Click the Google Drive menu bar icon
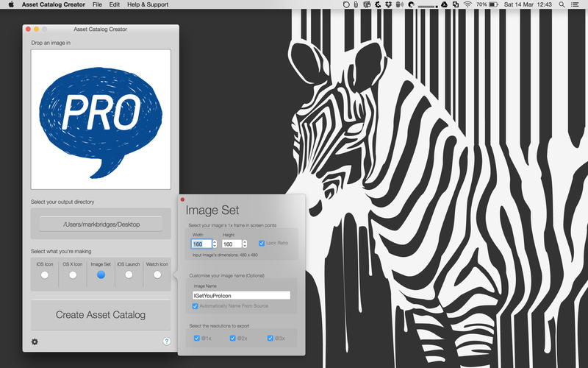The image size is (588, 368). [444, 4]
